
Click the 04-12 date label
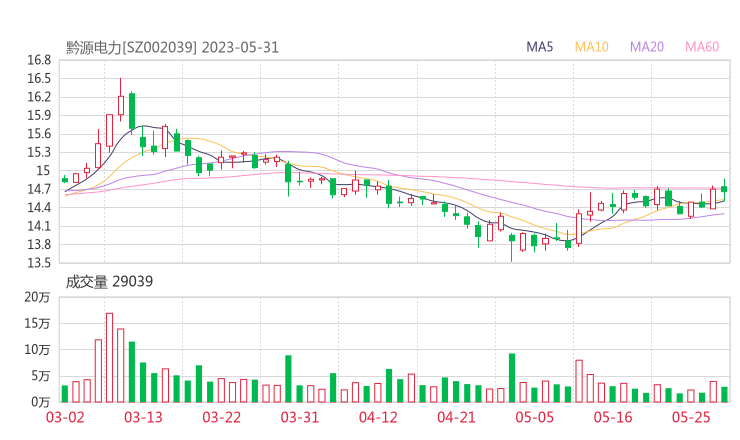(378, 417)
